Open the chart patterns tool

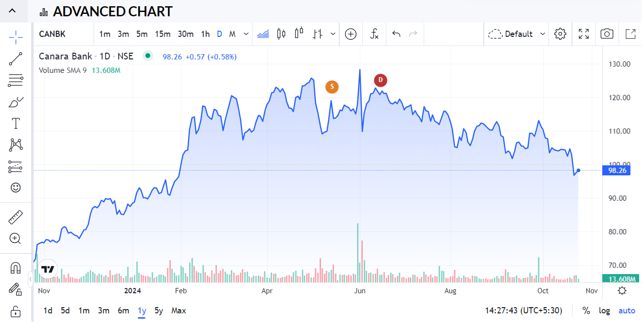point(15,145)
